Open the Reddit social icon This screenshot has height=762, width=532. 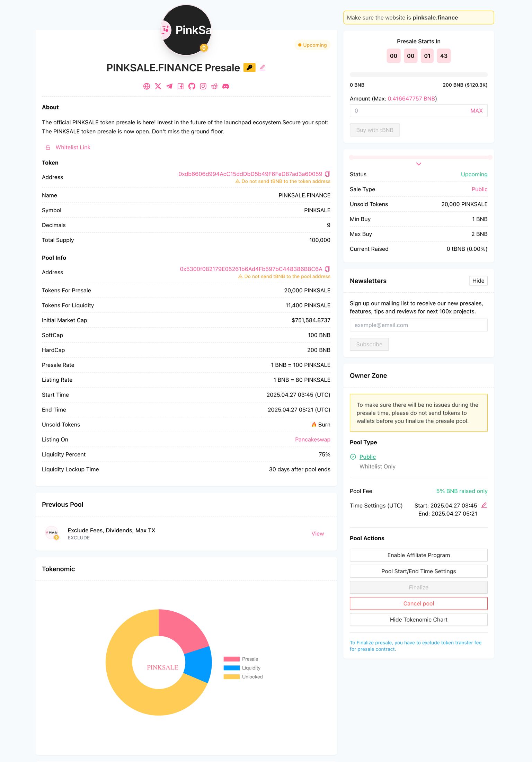[x=214, y=86]
